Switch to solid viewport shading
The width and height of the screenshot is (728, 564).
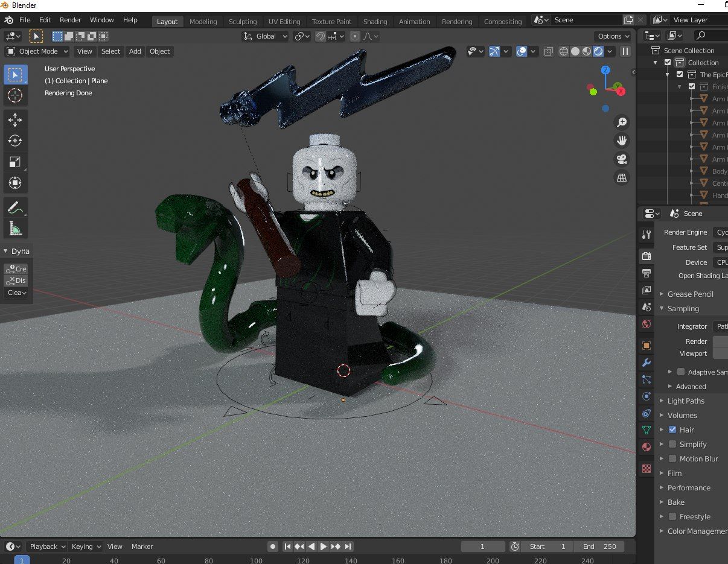click(x=575, y=51)
